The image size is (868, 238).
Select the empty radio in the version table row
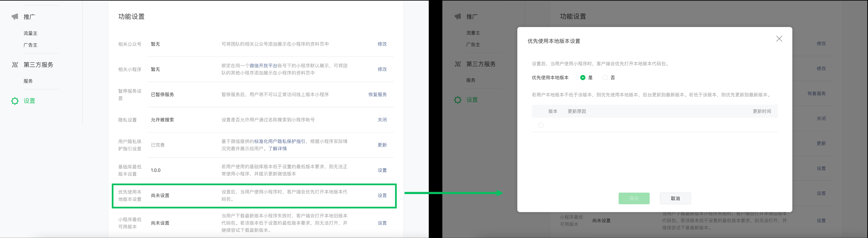click(x=541, y=125)
